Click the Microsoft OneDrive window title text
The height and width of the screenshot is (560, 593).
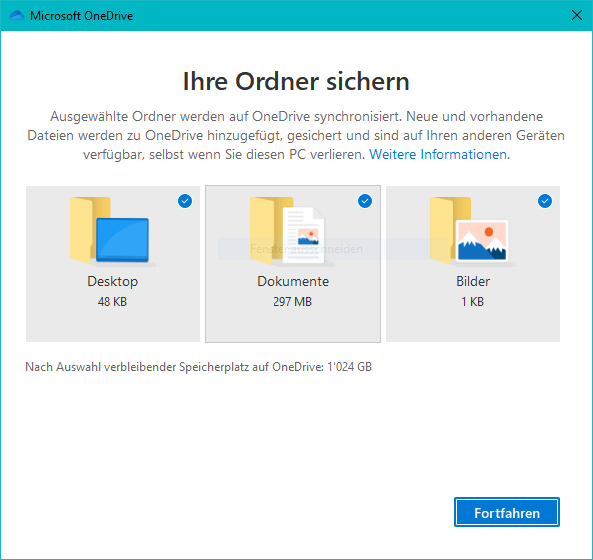(81, 16)
